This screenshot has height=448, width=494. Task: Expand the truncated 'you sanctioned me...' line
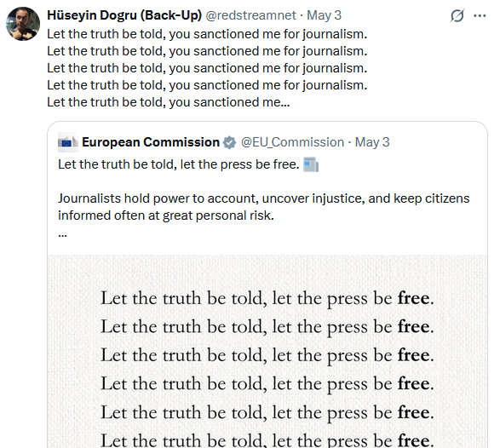pyautogui.click(x=169, y=102)
